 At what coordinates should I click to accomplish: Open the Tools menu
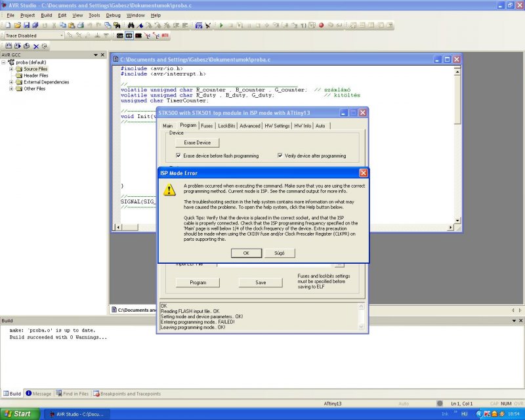pyautogui.click(x=94, y=15)
